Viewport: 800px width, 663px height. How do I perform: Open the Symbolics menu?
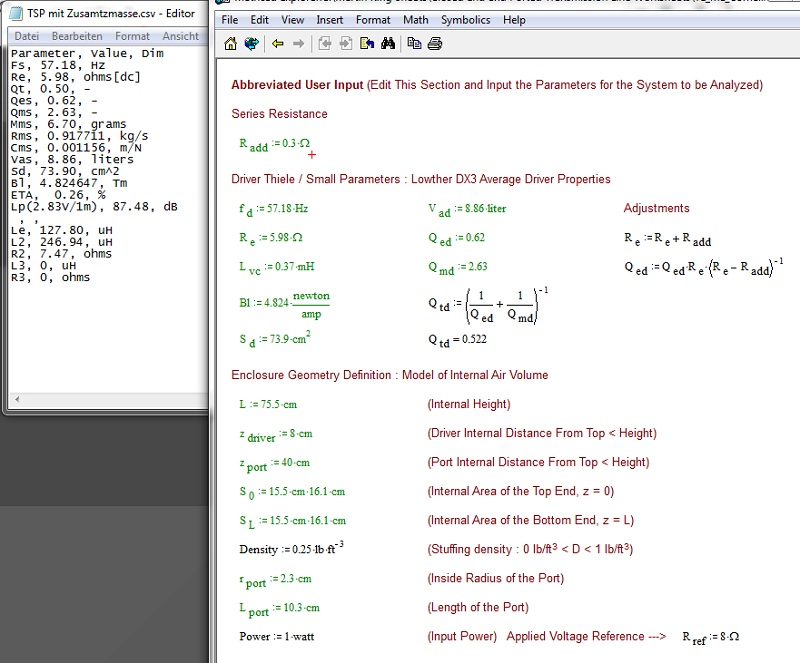(465, 20)
